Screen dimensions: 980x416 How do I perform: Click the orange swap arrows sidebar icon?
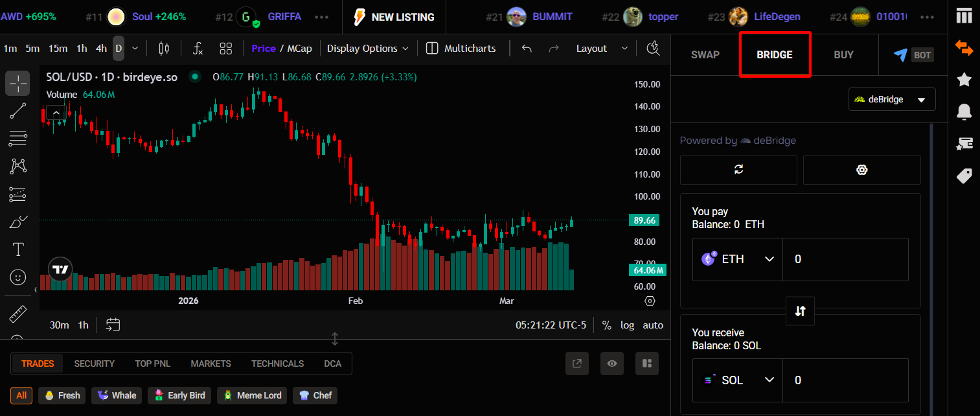click(x=964, y=47)
